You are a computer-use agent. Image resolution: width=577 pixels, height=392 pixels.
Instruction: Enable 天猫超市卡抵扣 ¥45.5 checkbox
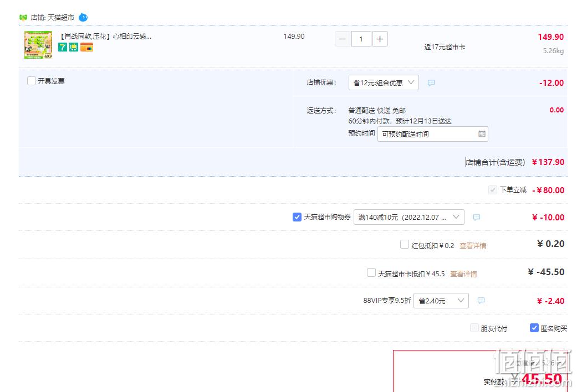[x=371, y=273]
